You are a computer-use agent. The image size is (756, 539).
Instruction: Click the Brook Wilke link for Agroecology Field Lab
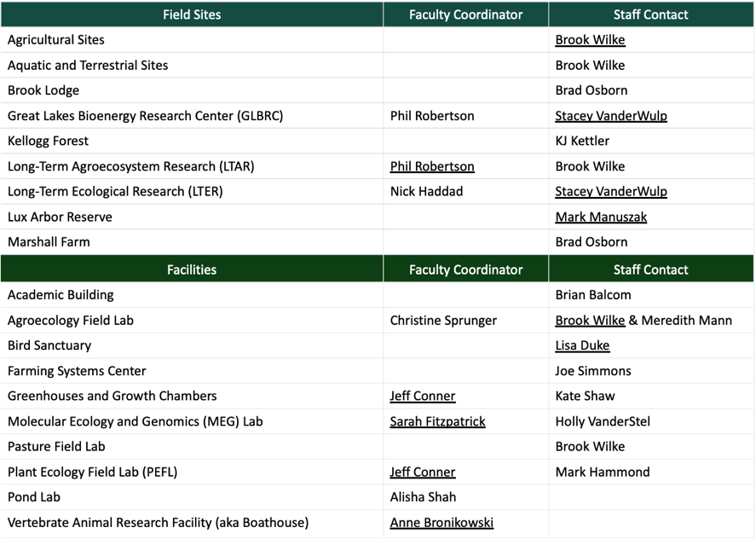(590, 320)
